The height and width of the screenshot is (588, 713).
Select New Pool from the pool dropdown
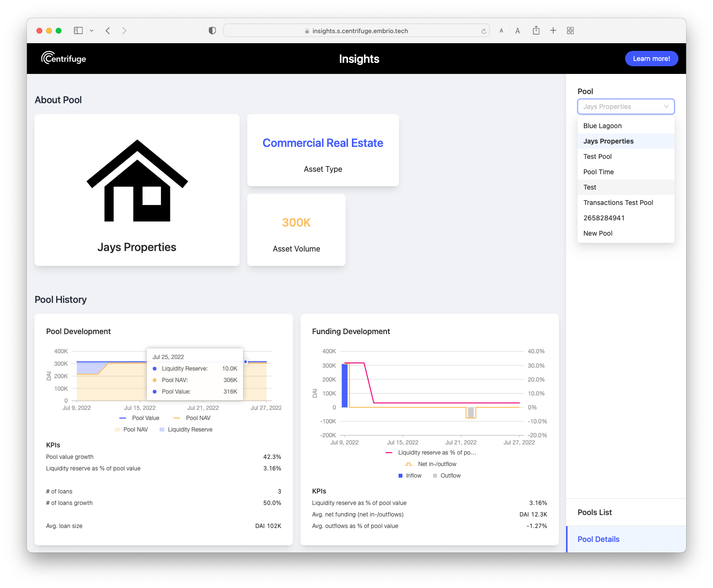coord(598,233)
